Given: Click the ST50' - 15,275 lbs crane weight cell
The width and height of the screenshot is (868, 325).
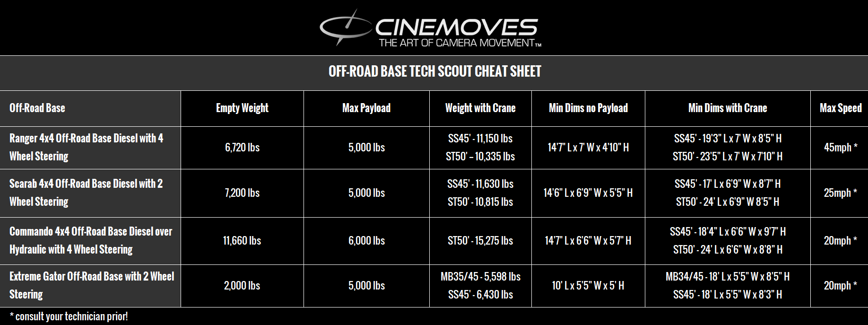Looking at the screenshot, I should click(480, 240).
